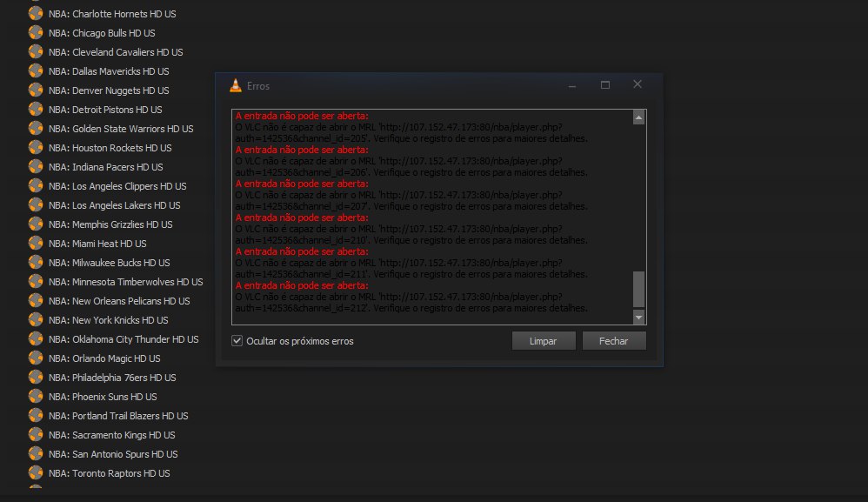
Task: Select 'NBA: Chicago Bulls HD US' entry
Action: click(x=102, y=33)
